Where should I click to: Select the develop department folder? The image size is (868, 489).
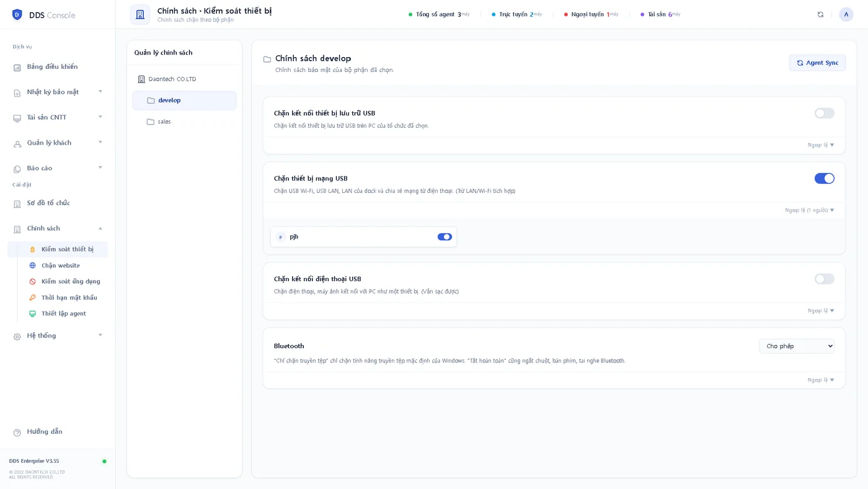(x=184, y=101)
